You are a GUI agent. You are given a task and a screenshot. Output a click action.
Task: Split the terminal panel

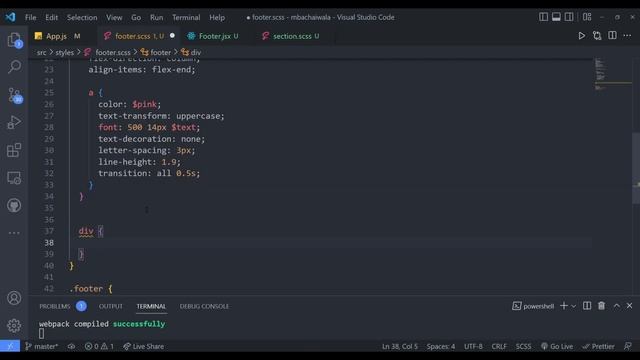click(x=587, y=306)
